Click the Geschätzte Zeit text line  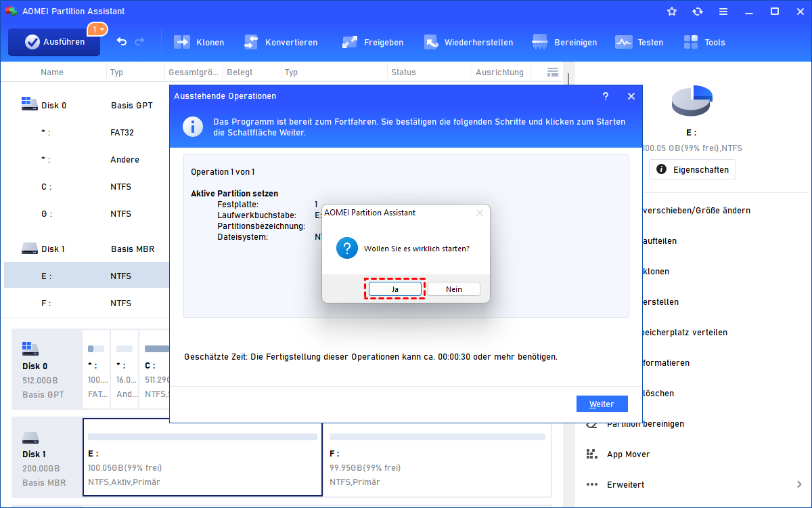tap(371, 356)
